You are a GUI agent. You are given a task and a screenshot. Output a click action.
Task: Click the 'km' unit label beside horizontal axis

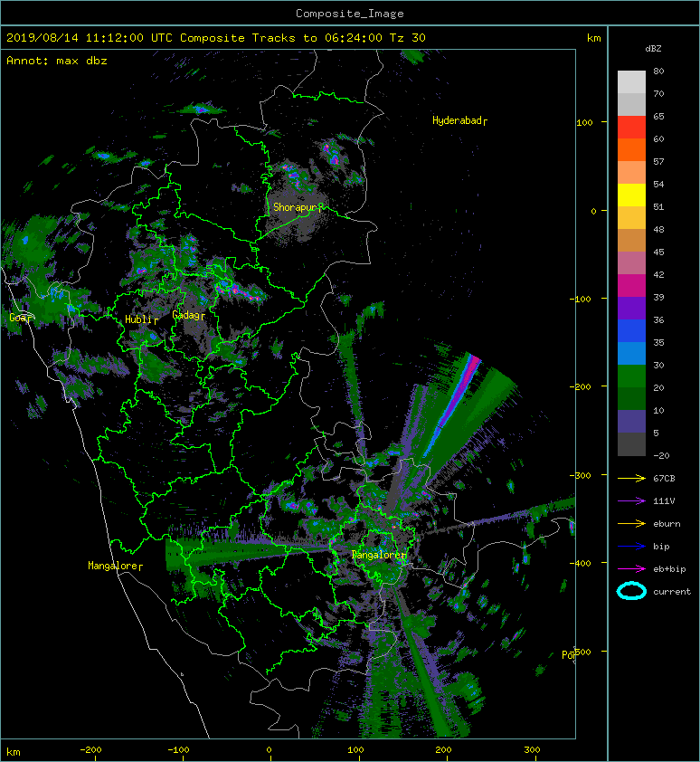[14, 752]
